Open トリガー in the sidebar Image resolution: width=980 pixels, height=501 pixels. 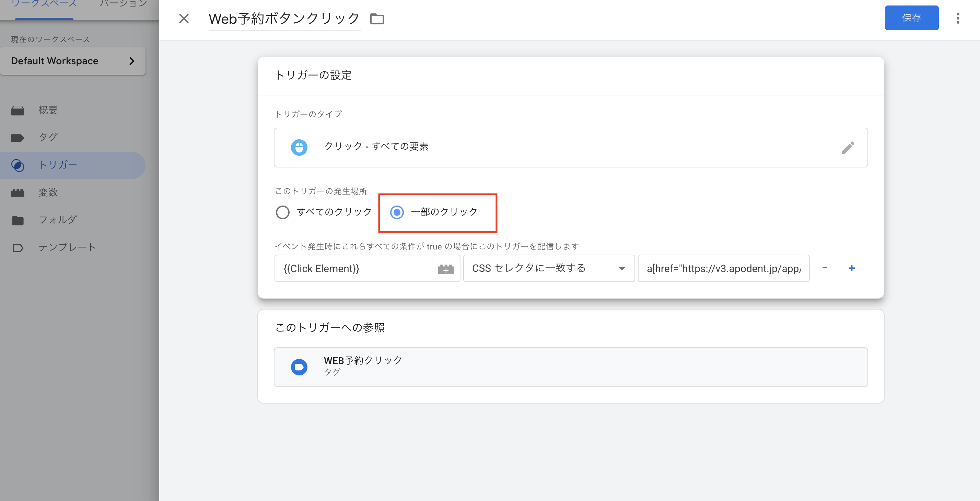(x=58, y=165)
